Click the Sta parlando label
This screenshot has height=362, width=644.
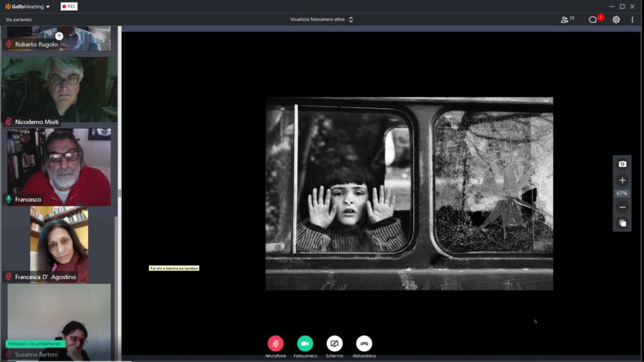pos(19,19)
